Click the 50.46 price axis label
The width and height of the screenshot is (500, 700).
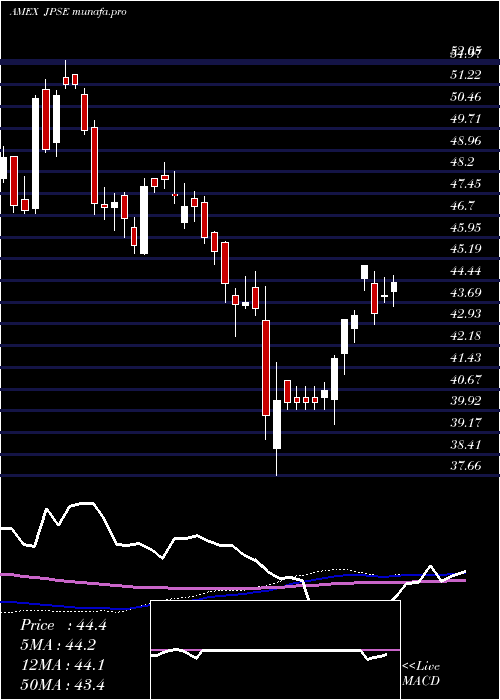coord(465,96)
